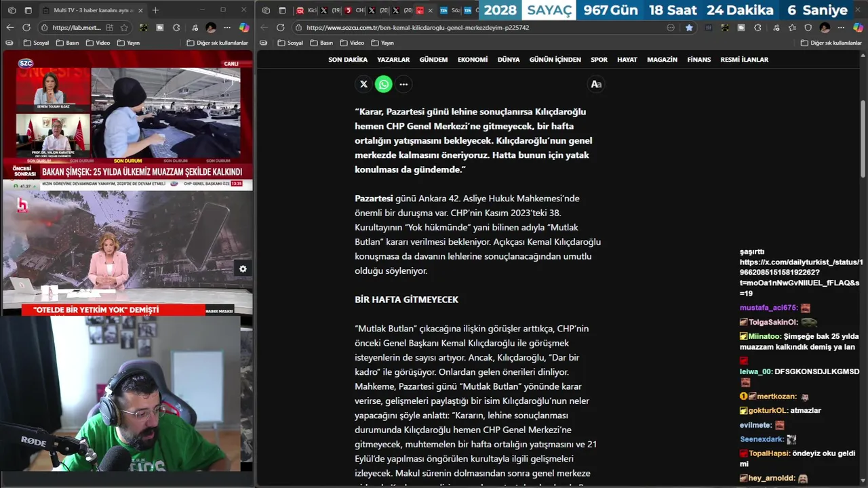This screenshot has width=868, height=488.
Task: Open Video bookmarks folder in Sözcü window
Action: (x=353, y=43)
